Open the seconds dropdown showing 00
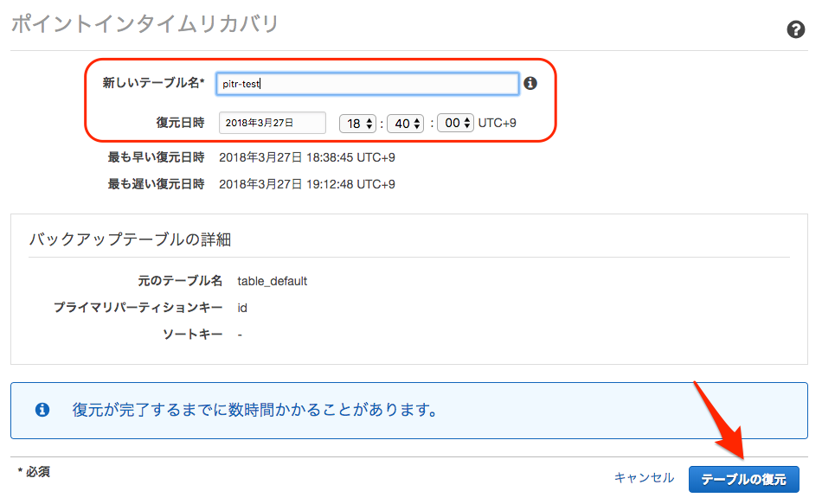Image resolution: width=822 pixels, height=504 pixels. 455,123
